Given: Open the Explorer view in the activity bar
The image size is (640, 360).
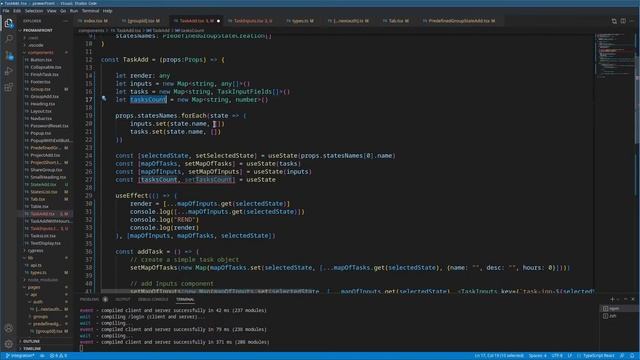Looking at the screenshot, I should [x=9, y=23].
